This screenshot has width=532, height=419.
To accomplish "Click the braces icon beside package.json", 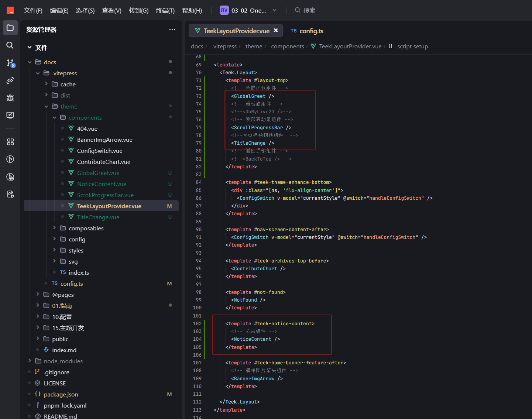I will pos(37,394).
